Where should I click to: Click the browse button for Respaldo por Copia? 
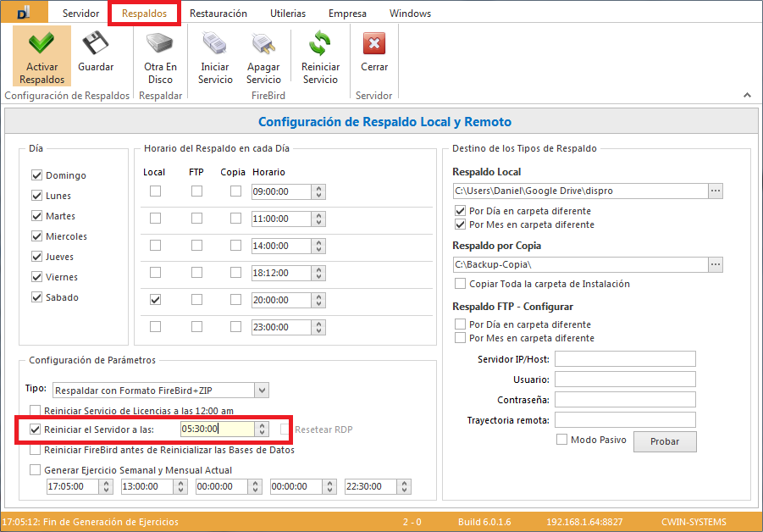coord(716,265)
